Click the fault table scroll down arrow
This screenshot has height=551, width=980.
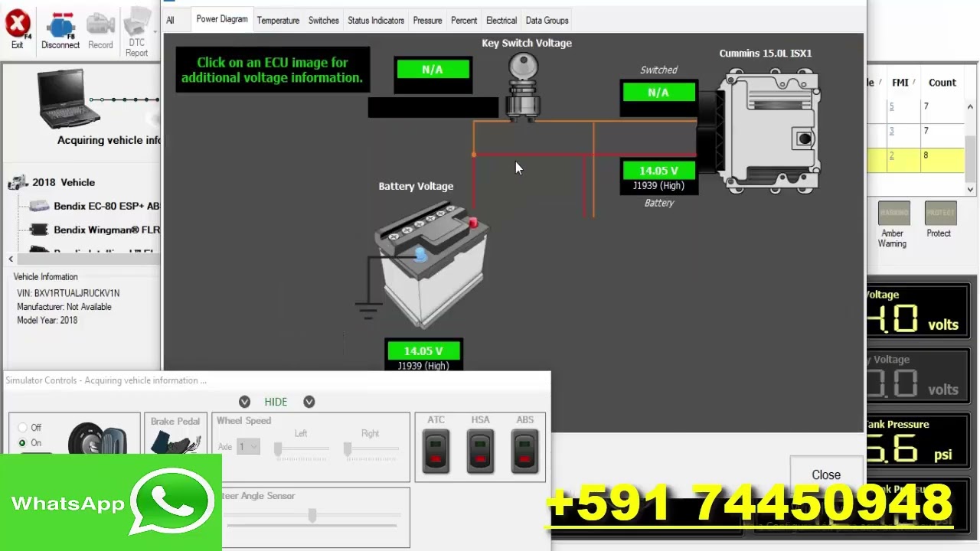pos(972,189)
